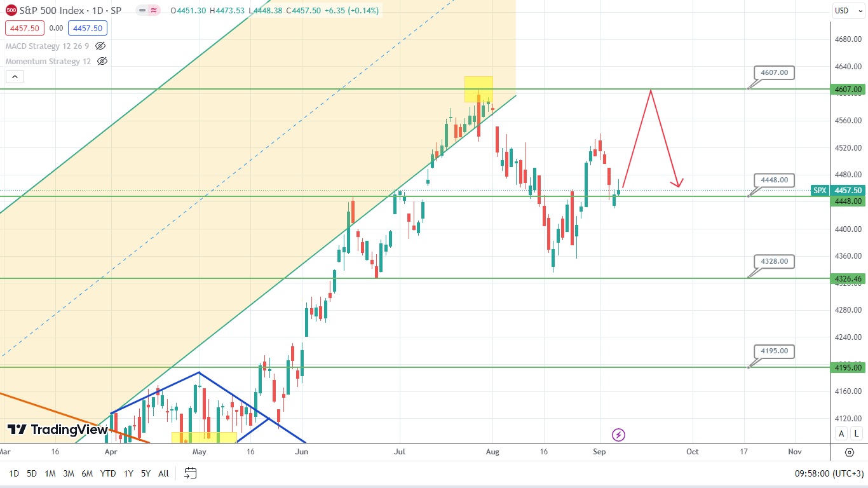Viewport: 868px width, 488px height.
Task: Switch to the YTD time range
Action: point(108,473)
